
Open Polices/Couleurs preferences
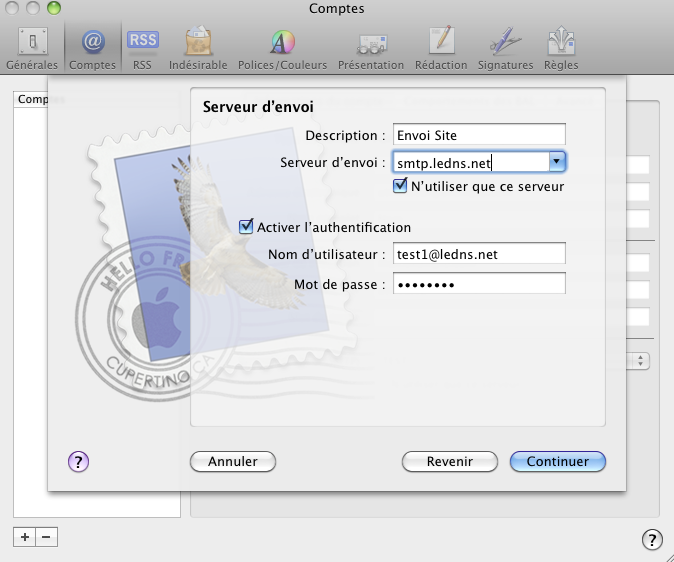[283, 48]
